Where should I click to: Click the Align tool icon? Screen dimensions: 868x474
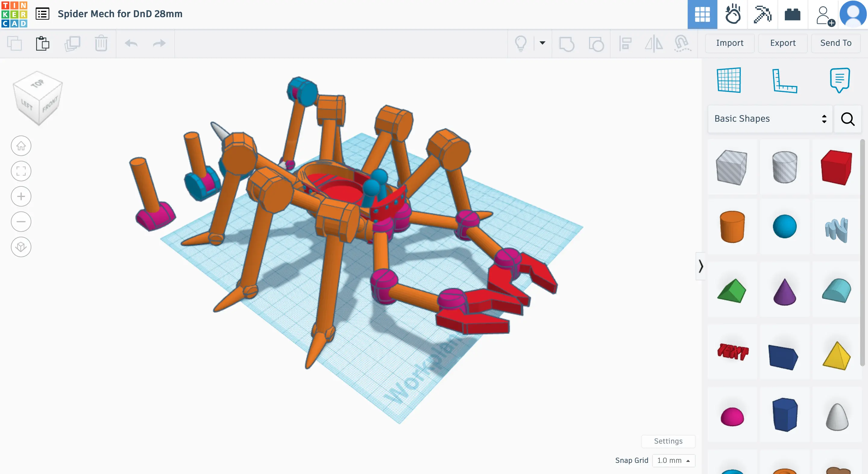[625, 44]
